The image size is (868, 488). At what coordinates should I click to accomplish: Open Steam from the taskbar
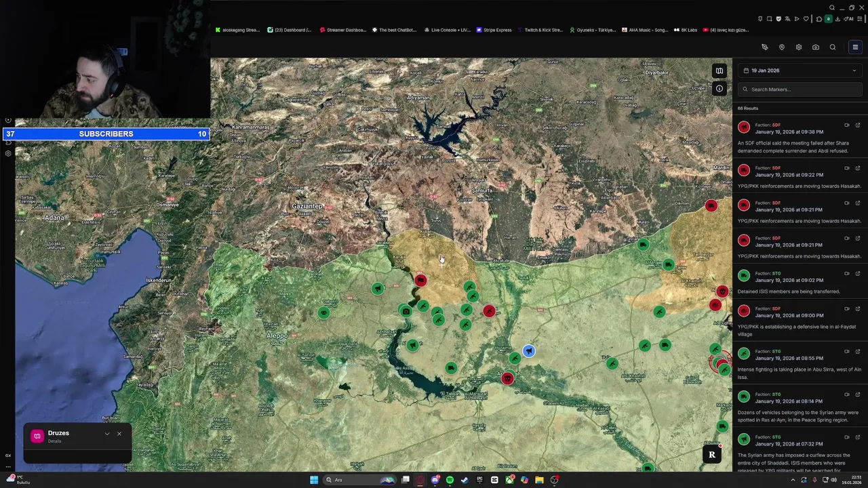[x=465, y=480]
